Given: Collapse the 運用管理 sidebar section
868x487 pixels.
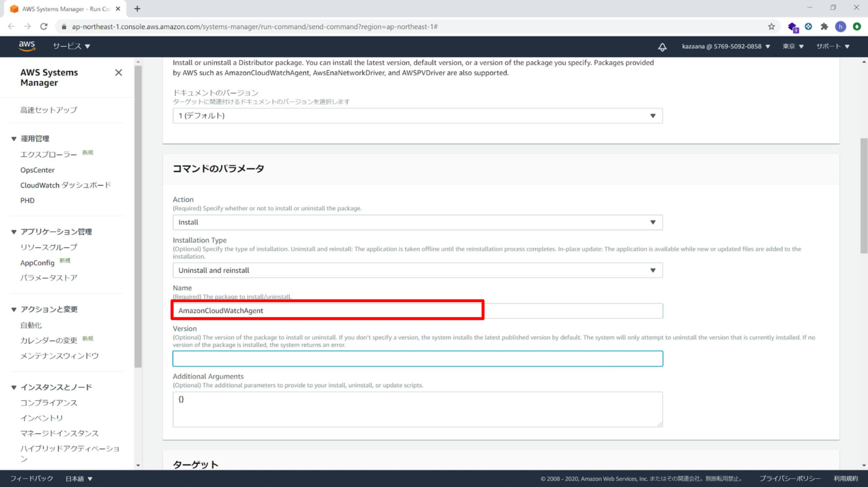Looking at the screenshot, I should tap(14, 138).
